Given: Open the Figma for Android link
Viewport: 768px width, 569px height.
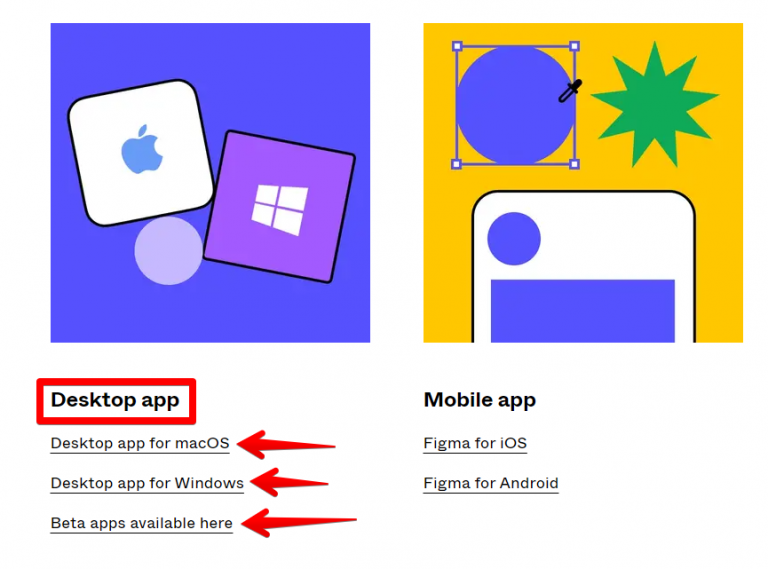Looking at the screenshot, I should [491, 483].
